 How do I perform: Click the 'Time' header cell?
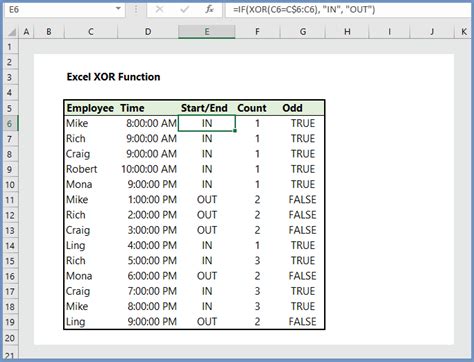coord(148,108)
